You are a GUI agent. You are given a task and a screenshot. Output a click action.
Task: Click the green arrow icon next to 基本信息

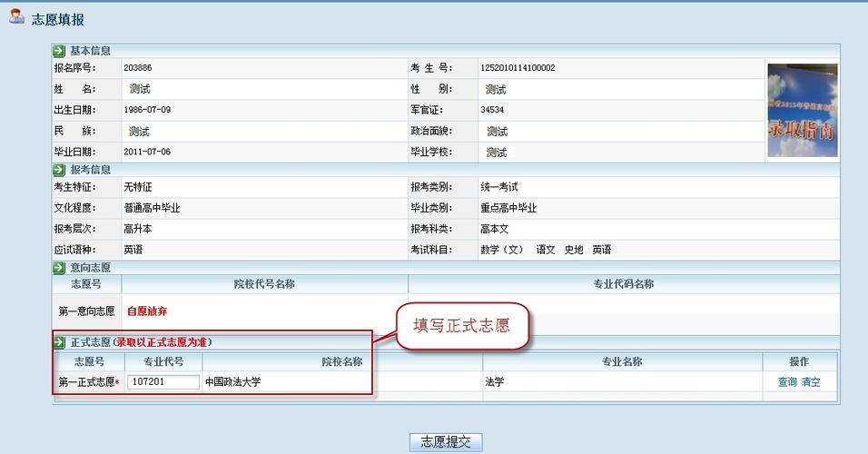click(x=59, y=51)
